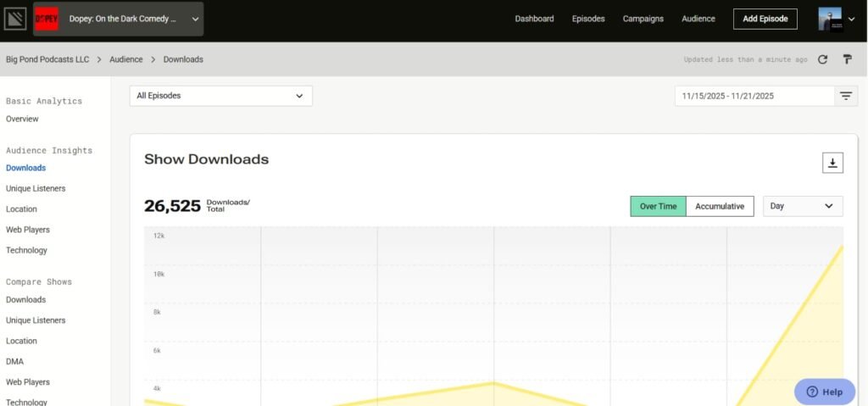Click the Megaphone logo icon
Image resolution: width=868 pixels, height=406 pixels.
(15, 19)
